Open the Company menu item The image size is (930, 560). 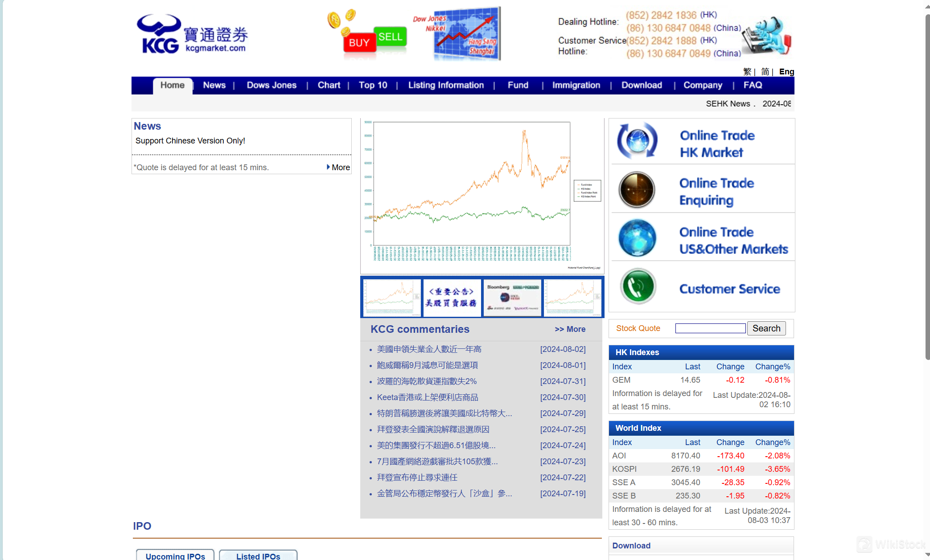pyautogui.click(x=703, y=85)
